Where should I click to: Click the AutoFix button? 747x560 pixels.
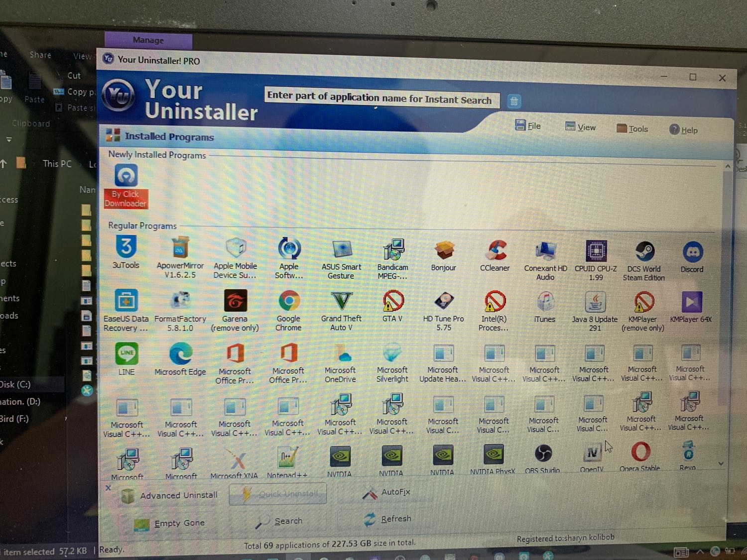386,492
